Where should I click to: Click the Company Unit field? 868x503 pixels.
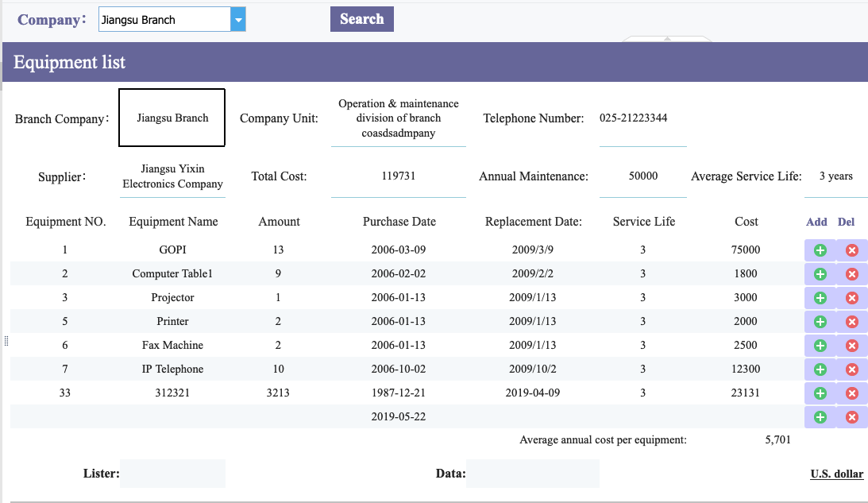pos(399,118)
